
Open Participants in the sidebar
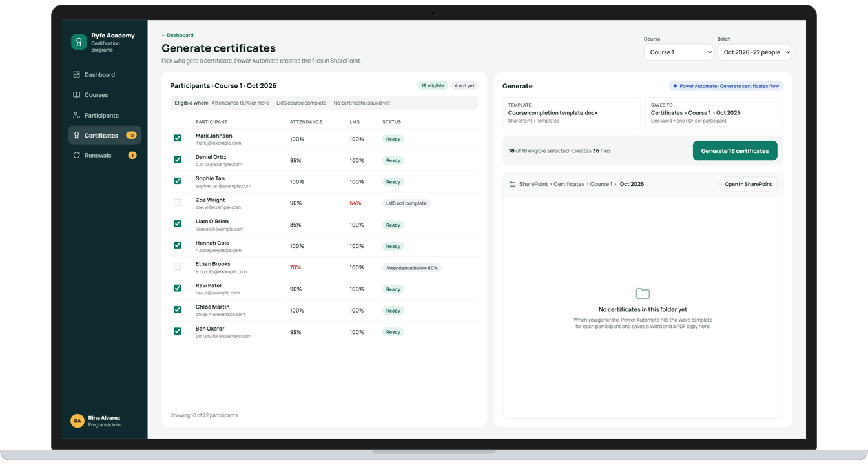[105, 115]
